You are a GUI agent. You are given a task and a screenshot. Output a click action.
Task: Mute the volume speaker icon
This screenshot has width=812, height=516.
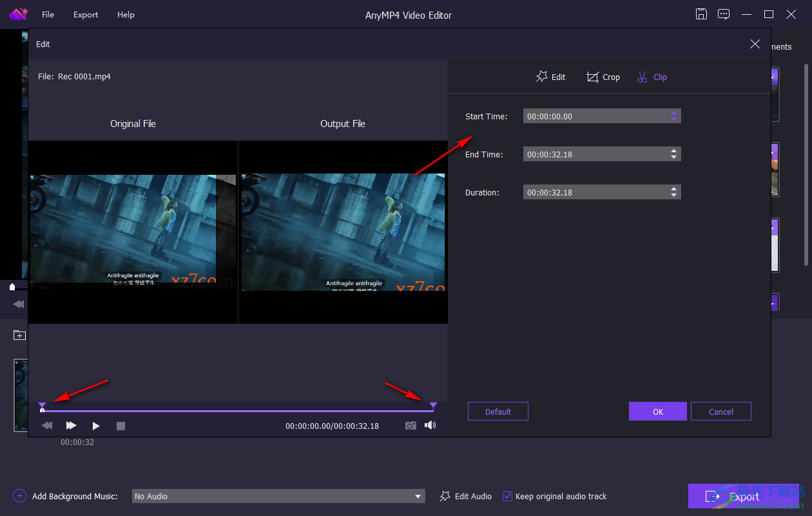[430, 426]
